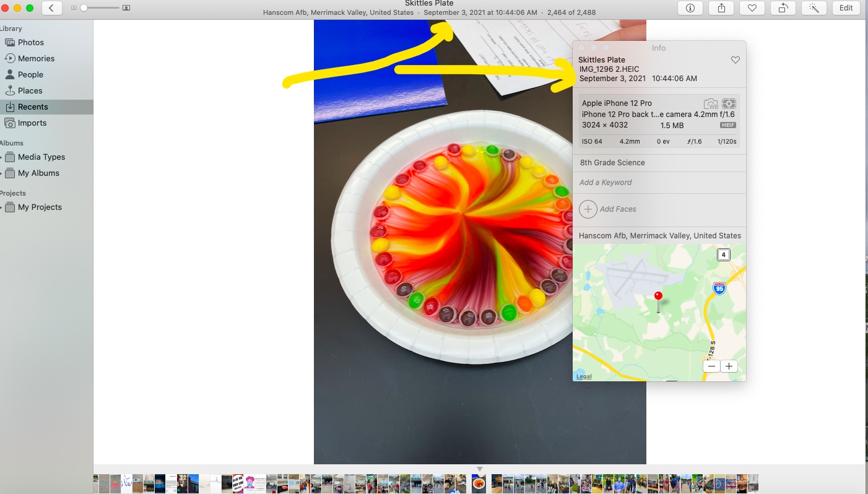Click the Add Faces plus circle
868x494 pixels.
click(x=588, y=209)
